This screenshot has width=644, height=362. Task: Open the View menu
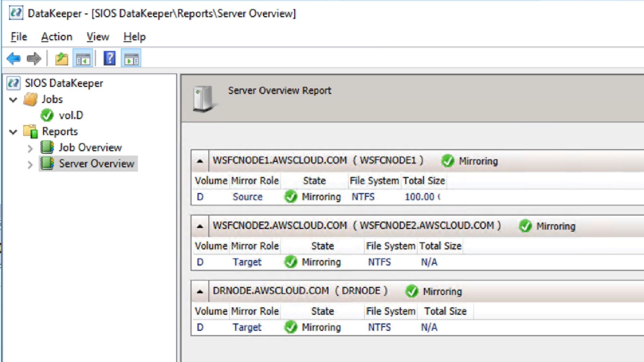pos(98,37)
